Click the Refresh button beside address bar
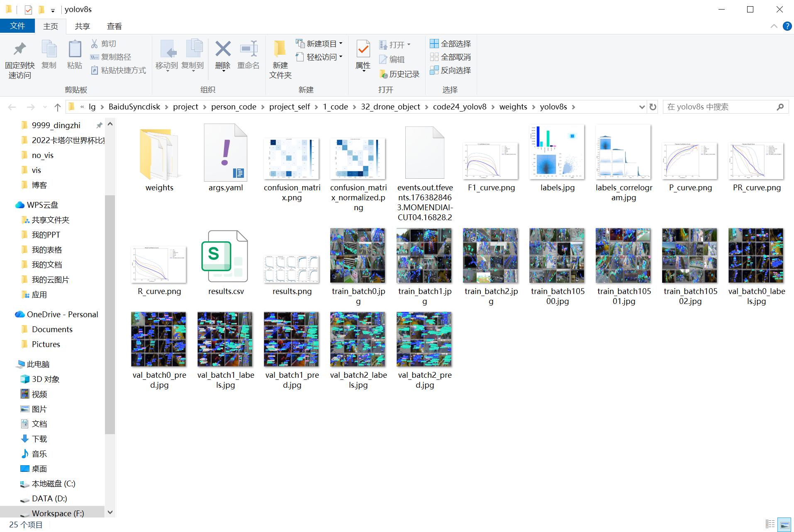 point(653,107)
